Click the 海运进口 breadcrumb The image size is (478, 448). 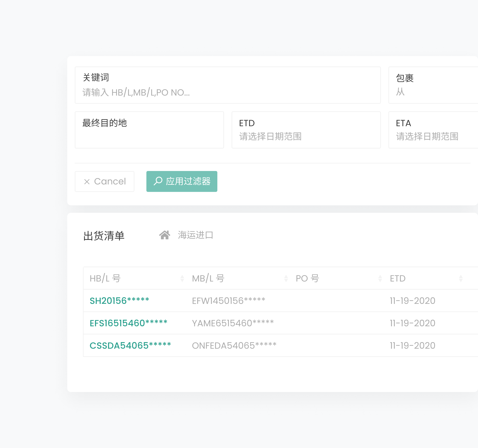(195, 235)
